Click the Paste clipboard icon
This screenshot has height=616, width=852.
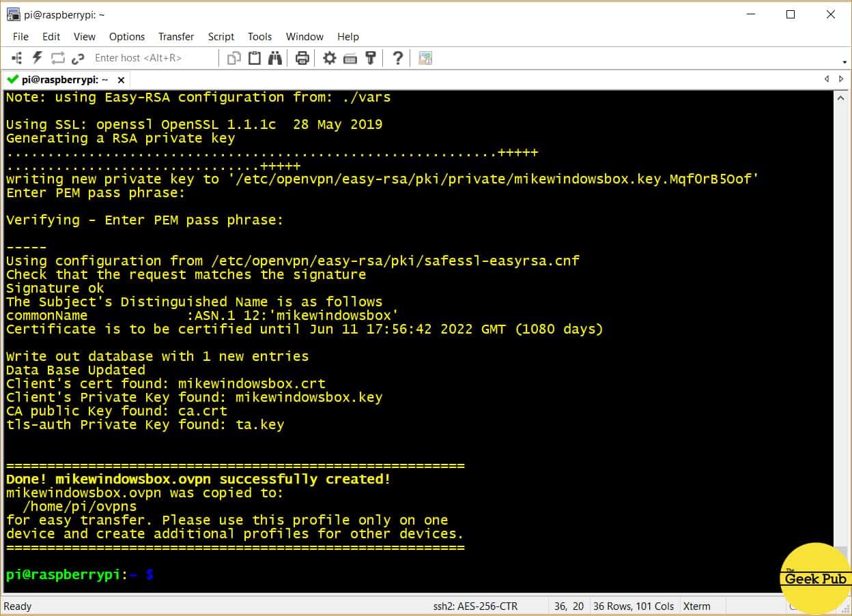(x=255, y=58)
